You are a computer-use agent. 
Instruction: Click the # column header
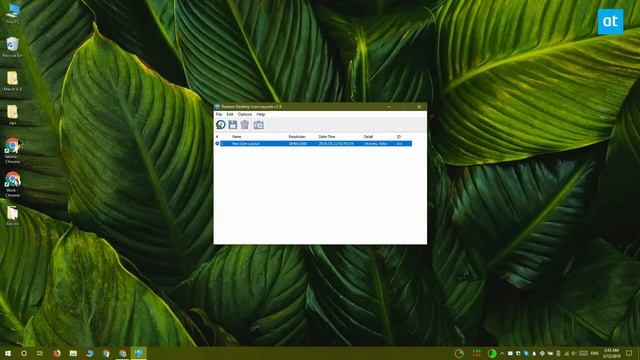[x=217, y=137]
